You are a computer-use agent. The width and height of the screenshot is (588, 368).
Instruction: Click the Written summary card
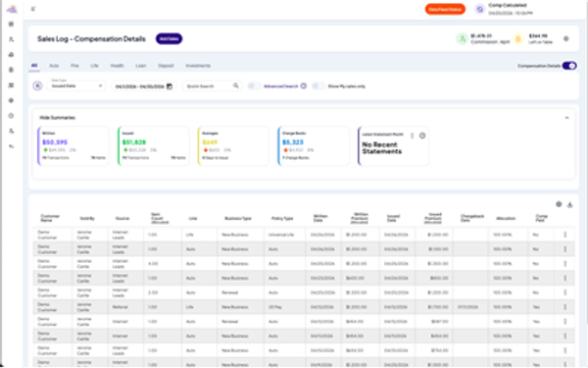coord(73,146)
